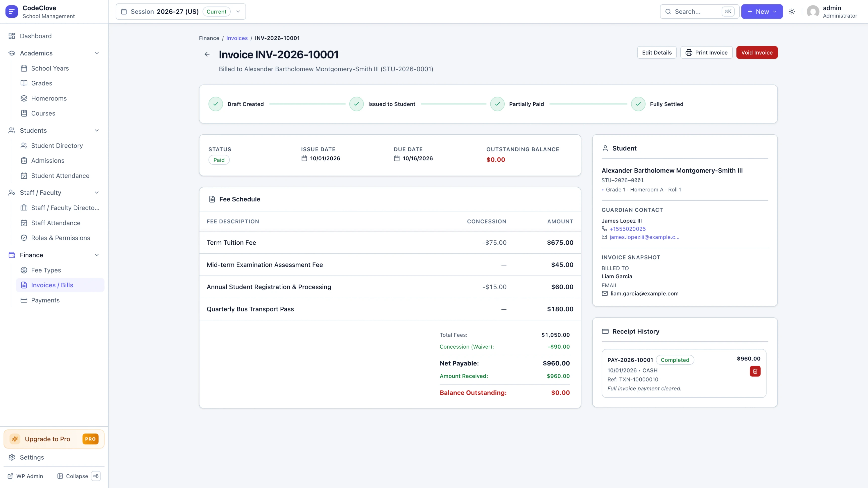868x488 pixels.
Task: Click the CodeClove logo icon
Action: (x=12, y=12)
